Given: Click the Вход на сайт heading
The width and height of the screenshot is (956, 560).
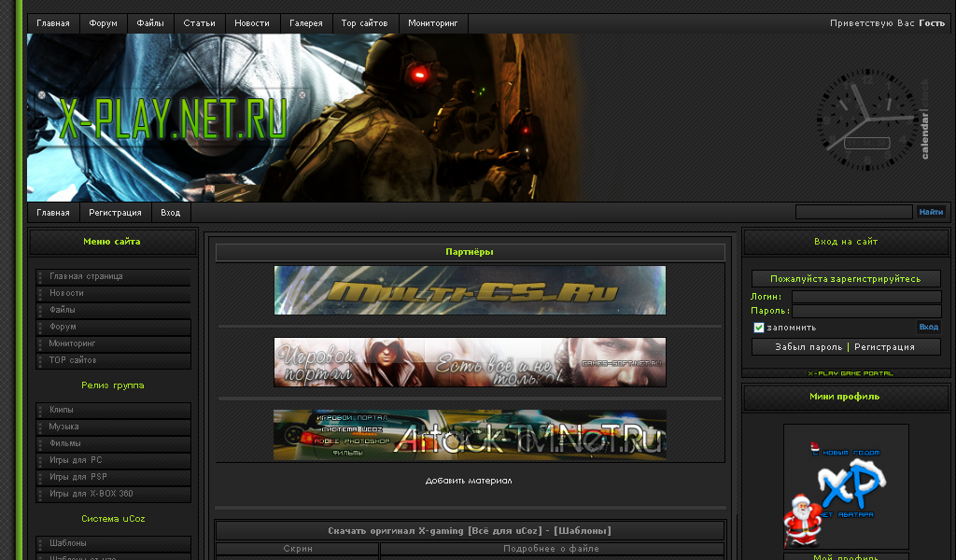Looking at the screenshot, I should tap(846, 242).
